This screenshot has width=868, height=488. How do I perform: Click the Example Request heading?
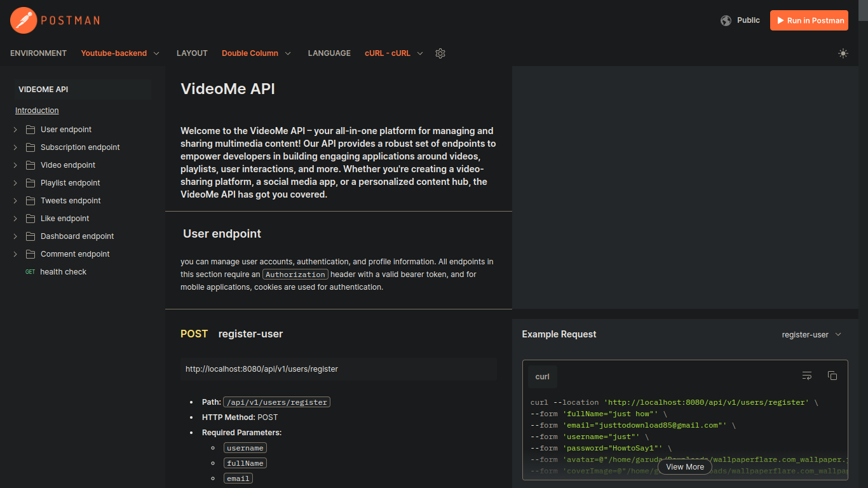coord(559,334)
